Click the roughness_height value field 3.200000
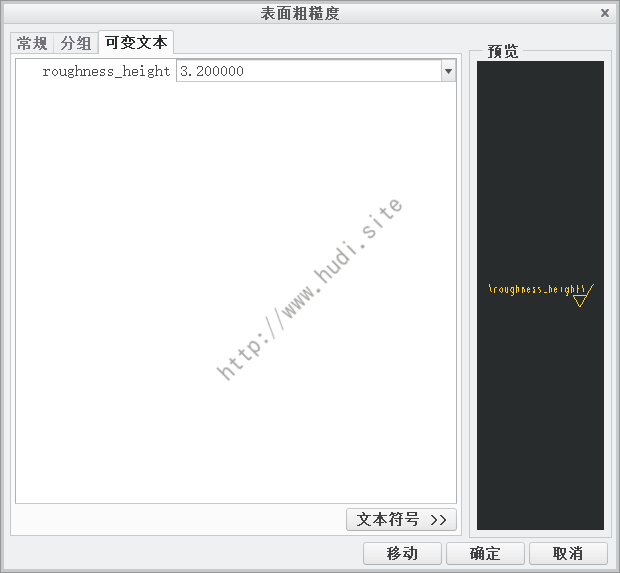 (309, 71)
